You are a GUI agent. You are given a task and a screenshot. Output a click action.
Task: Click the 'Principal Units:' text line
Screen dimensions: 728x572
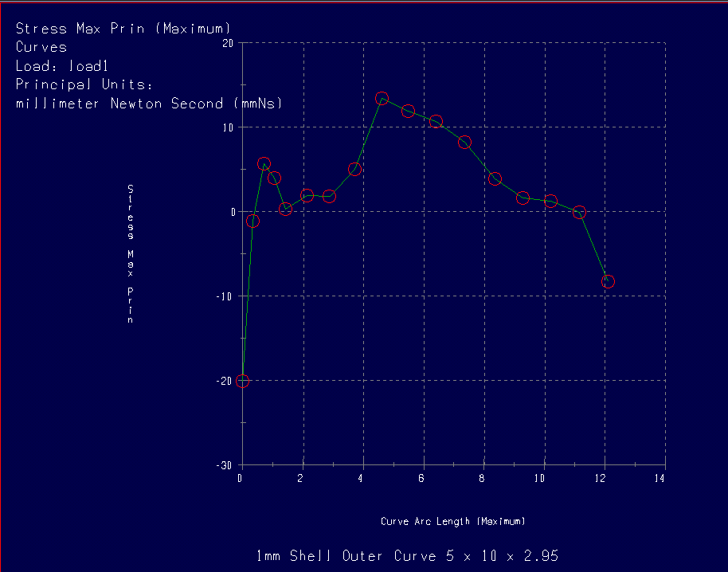(84, 84)
